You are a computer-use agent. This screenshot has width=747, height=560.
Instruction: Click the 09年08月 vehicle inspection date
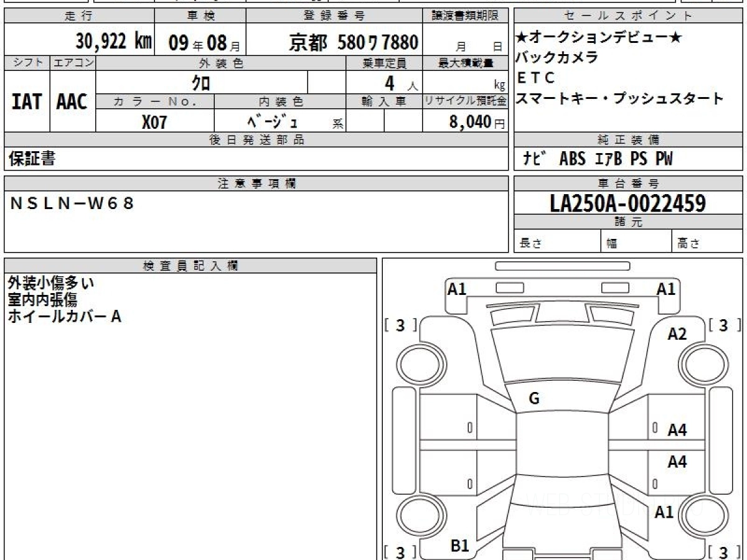tap(199, 42)
